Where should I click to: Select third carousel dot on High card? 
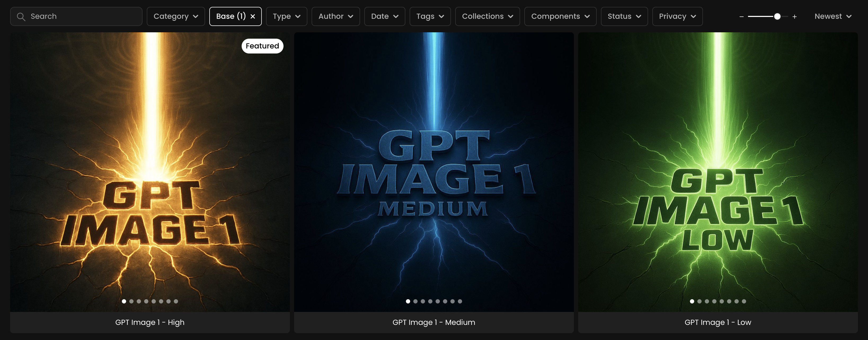coord(139,301)
